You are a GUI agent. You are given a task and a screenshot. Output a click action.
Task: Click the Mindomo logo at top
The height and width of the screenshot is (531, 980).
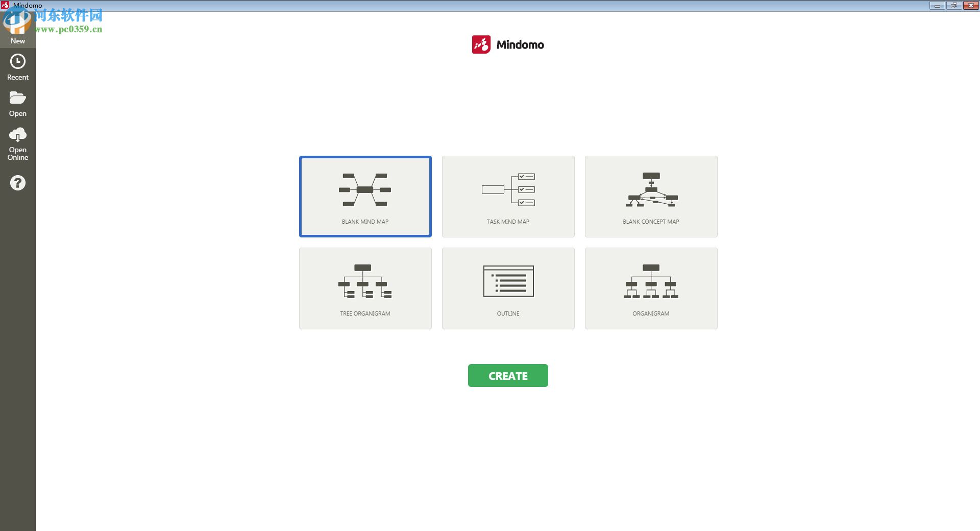508,44
